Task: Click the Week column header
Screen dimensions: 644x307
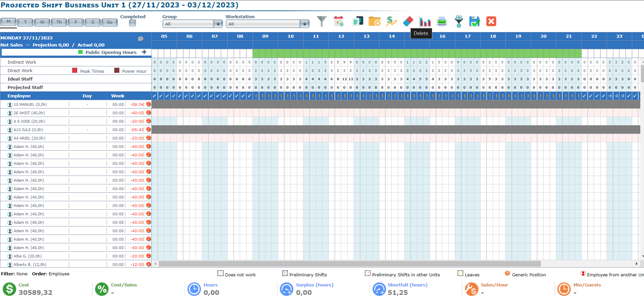Action: pos(118,96)
